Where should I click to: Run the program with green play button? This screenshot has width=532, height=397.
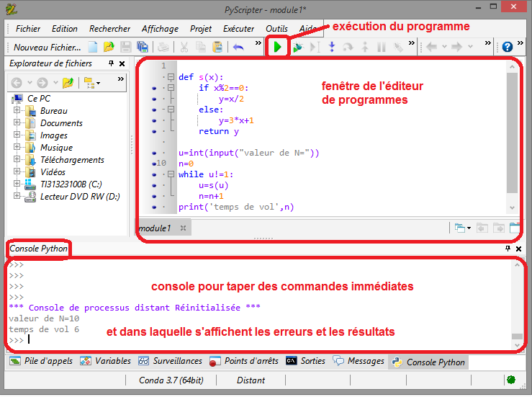277,47
